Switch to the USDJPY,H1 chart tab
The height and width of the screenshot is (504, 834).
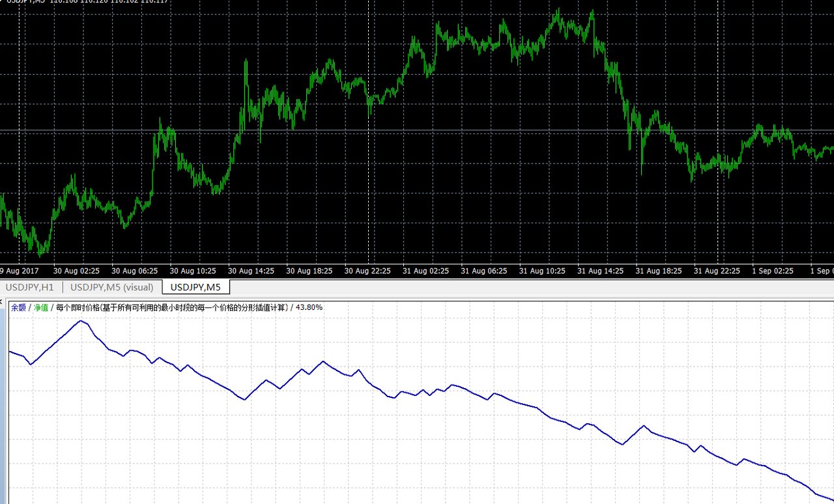coord(29,287)
